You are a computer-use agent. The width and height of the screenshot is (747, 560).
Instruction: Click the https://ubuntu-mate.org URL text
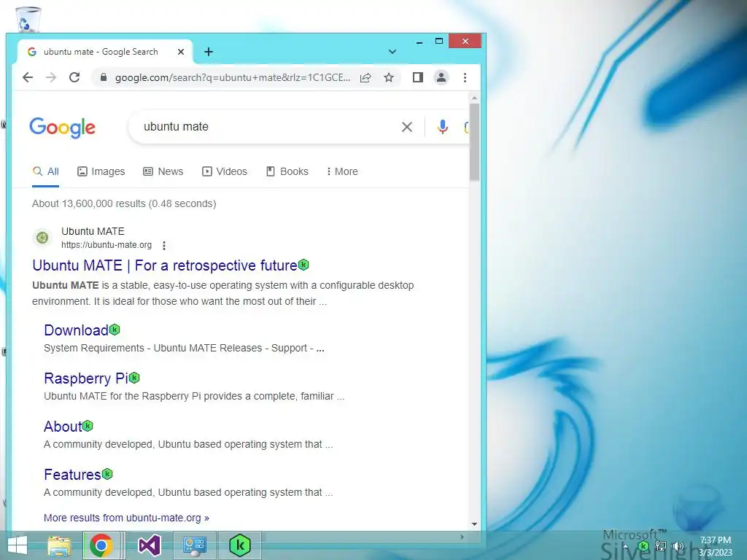click(x=107, y=245)
